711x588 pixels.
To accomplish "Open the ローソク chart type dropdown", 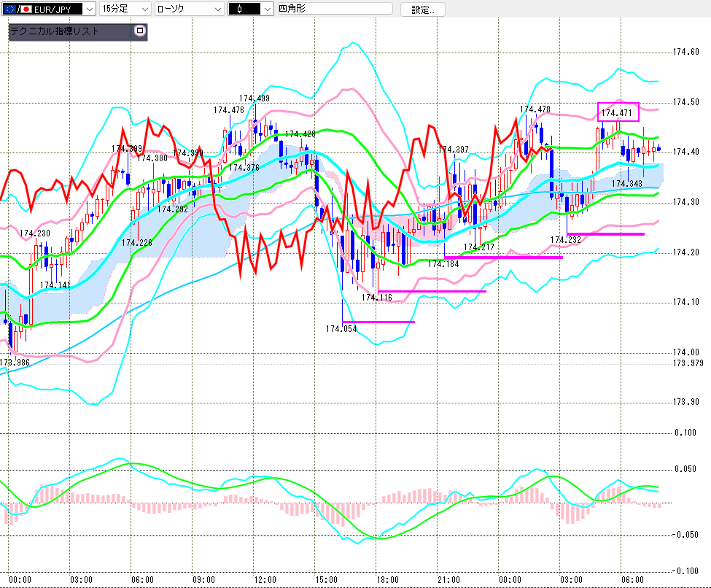I will click(x=217, y=9).
